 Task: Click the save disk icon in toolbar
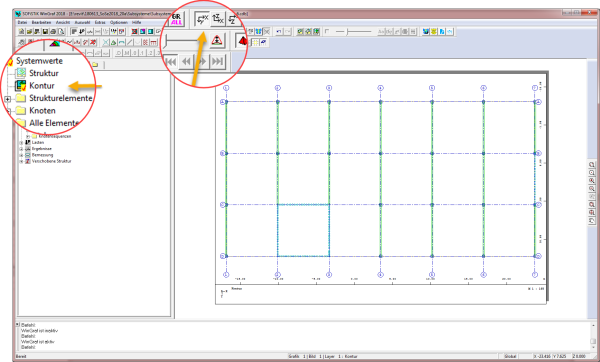[x=45, y=31]
